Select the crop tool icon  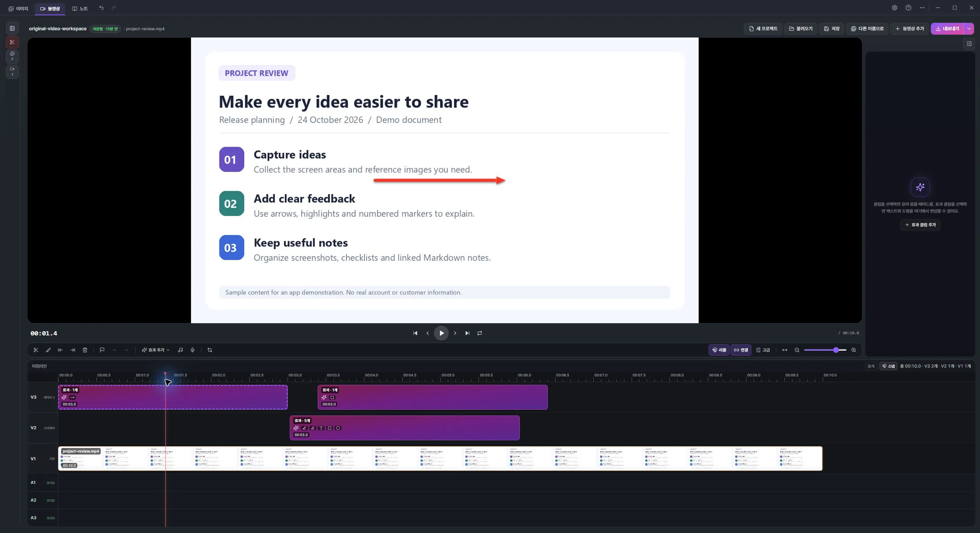pos(210,350)
